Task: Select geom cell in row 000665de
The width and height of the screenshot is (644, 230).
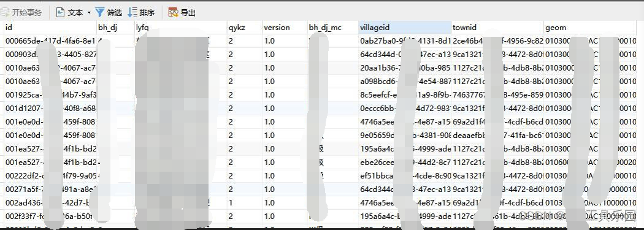Action: tap(590, 41)
